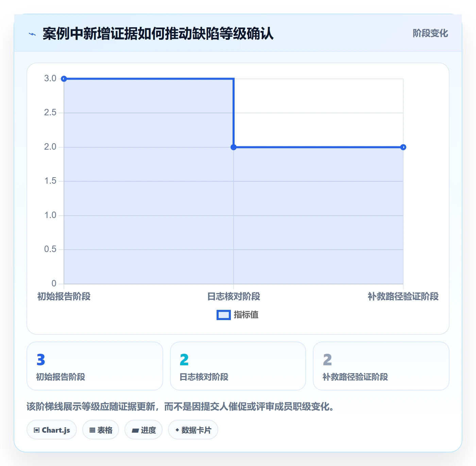The width and height of the screenshot is (476, 466).
Task: Open the 初始报告阶段 stat card
Action: pos(95,366)
